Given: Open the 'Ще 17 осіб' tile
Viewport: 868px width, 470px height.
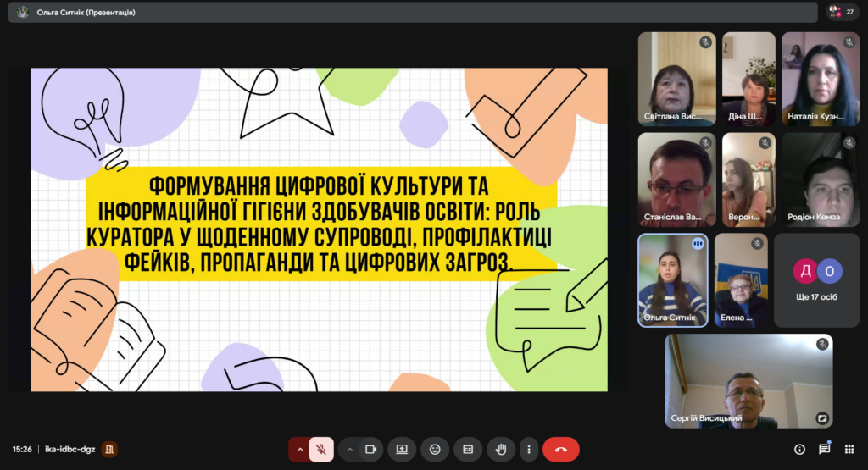Looking at the screenshot, I should [817, 280].
